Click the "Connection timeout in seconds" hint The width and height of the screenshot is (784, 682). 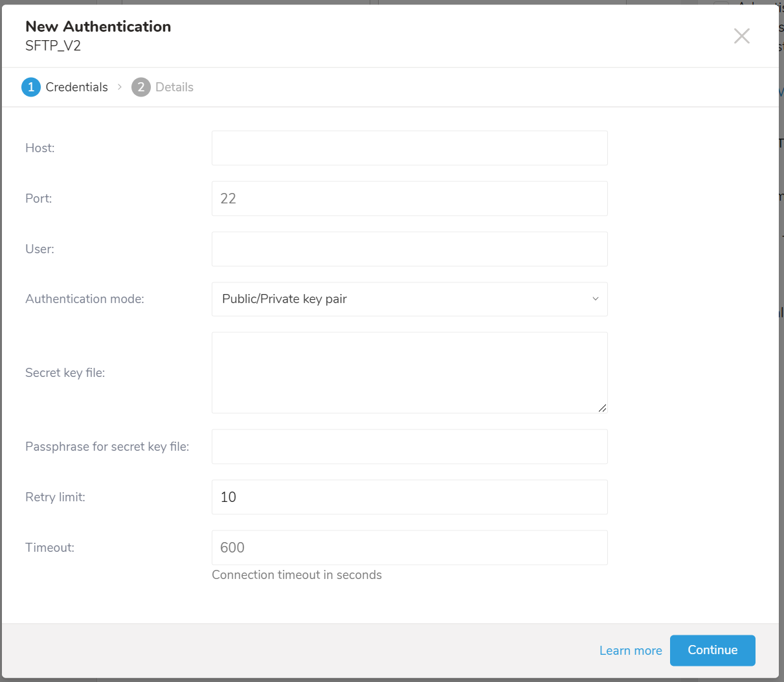[297, 574]
